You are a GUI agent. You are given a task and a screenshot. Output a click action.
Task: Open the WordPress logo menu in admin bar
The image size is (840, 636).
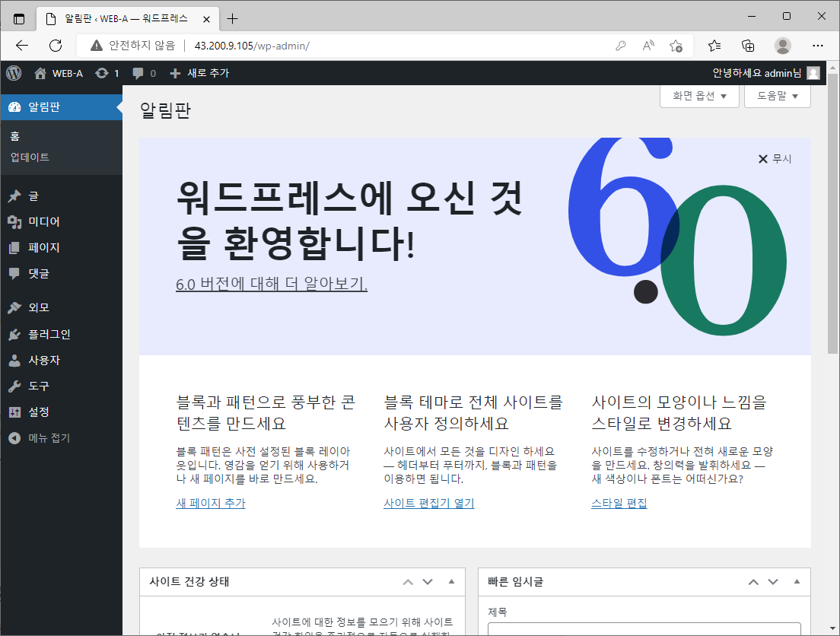pyautogui.click(x=14, y=73)
